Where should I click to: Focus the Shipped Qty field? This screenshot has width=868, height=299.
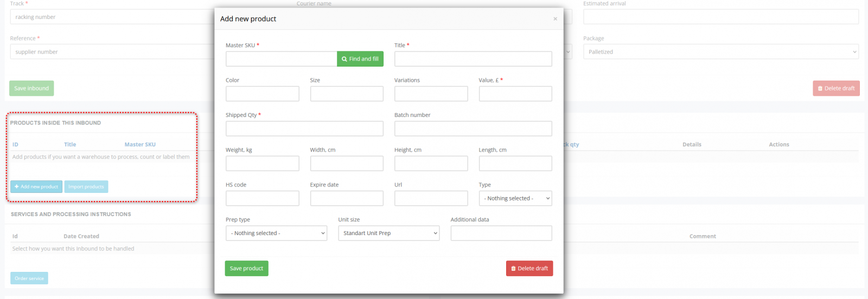click(x=304, y=129)
